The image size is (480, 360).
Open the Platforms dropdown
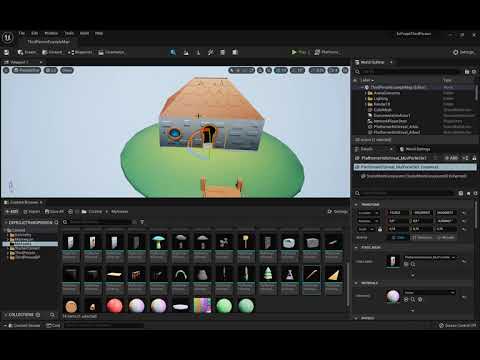[x=327, y=52]
